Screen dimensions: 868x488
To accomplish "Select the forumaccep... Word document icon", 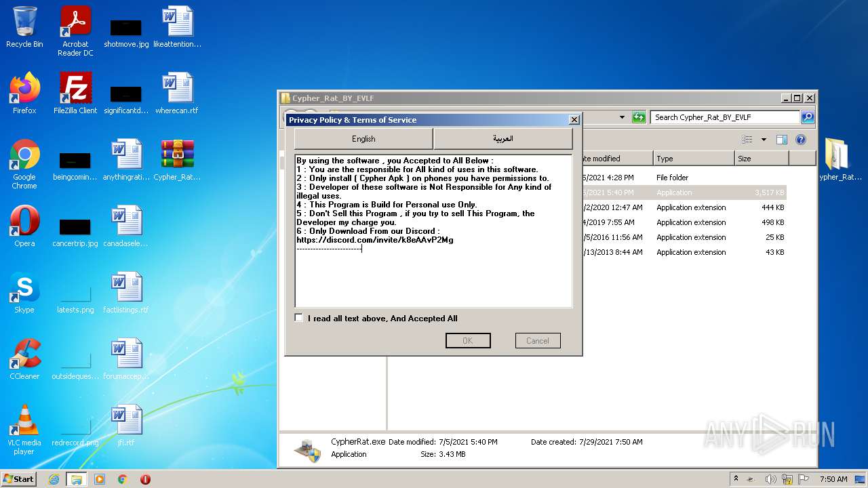I will (126, 359).
